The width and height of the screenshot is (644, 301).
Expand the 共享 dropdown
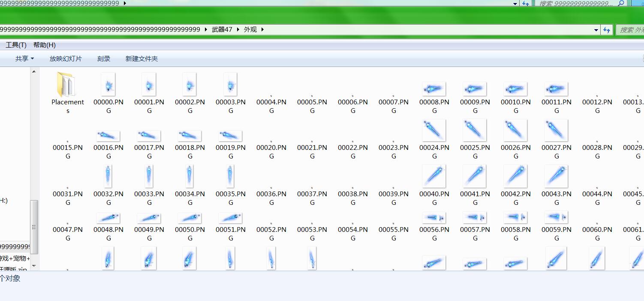tap(24, 59)
